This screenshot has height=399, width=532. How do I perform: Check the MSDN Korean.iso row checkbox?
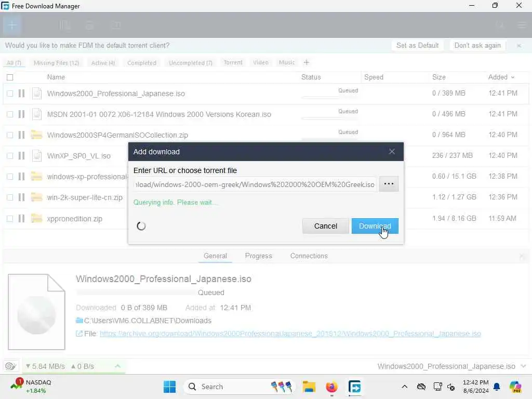click(10, 114)
